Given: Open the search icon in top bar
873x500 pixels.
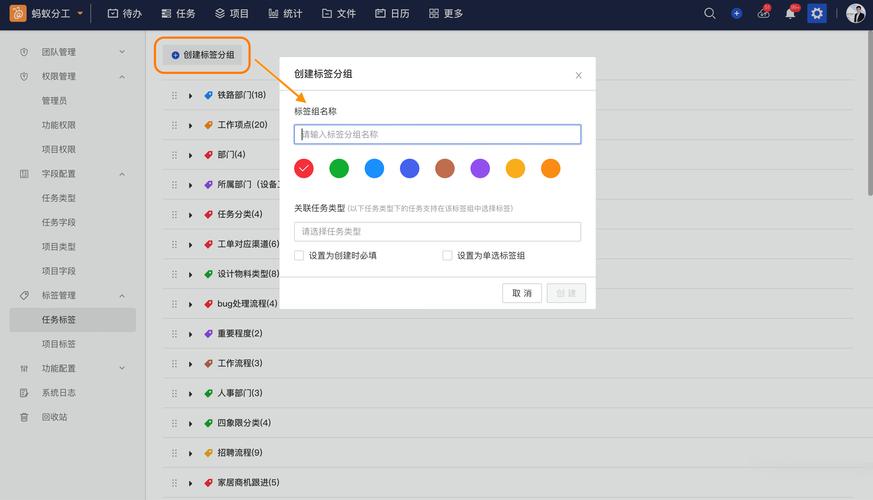Looking at the screenshot, I should pyautogui.click(x=709, y=13).
